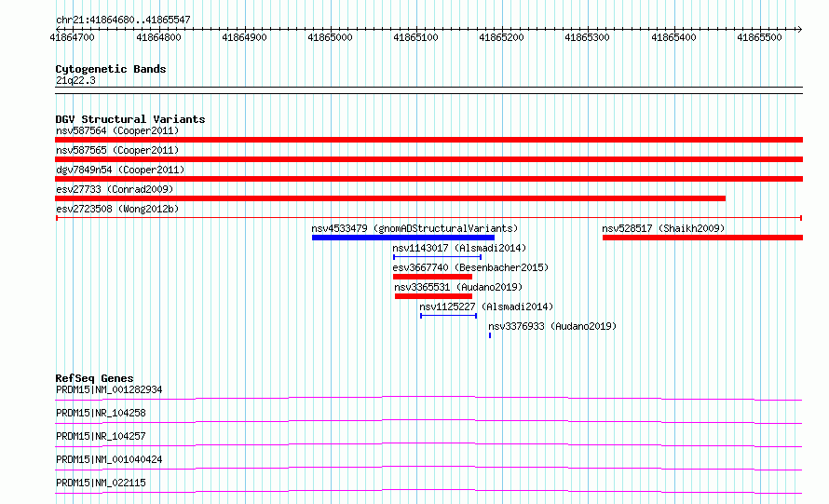Open gene label PRDM15|NR_104257
Screen dimensions: 829x504
click(101, 436)
